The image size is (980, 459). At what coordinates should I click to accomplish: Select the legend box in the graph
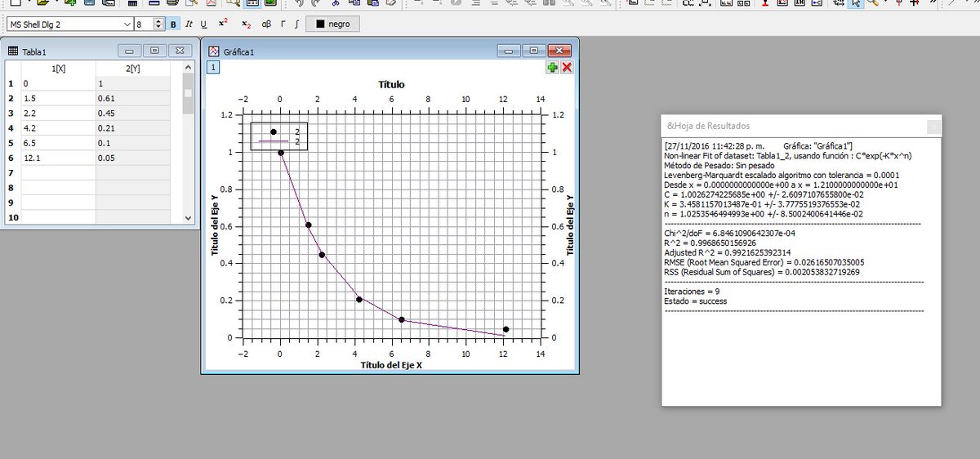pos(278,136)
